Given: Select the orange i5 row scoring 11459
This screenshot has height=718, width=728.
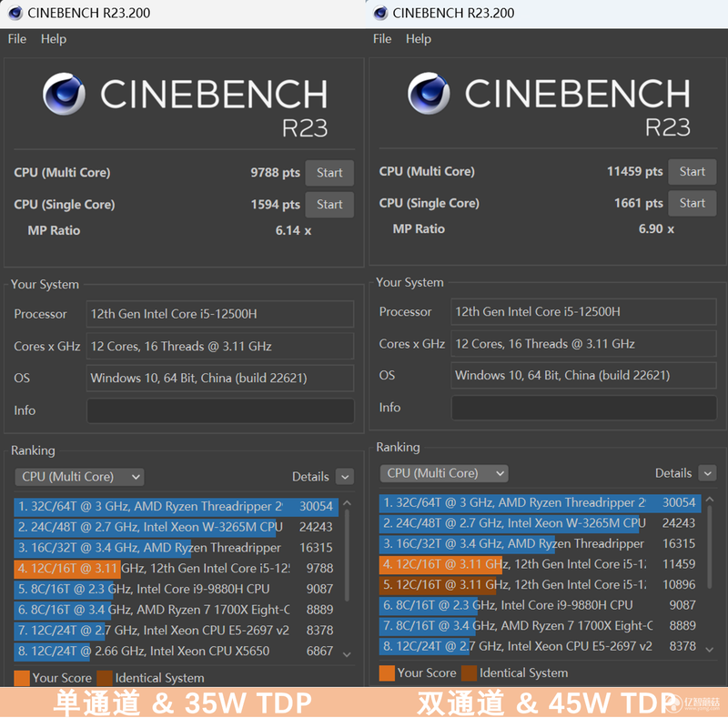Looking at the screenshot, I should pyautogui.click(x=540, y=564).
